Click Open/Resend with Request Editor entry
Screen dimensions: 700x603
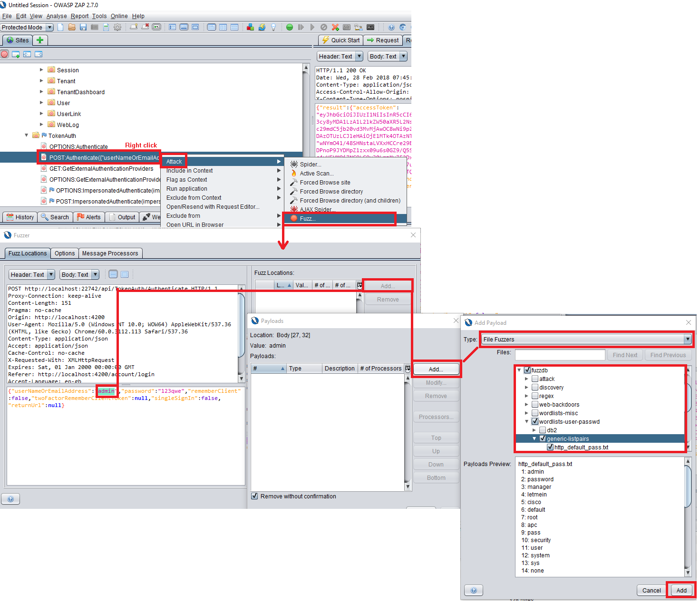(213, 207)
